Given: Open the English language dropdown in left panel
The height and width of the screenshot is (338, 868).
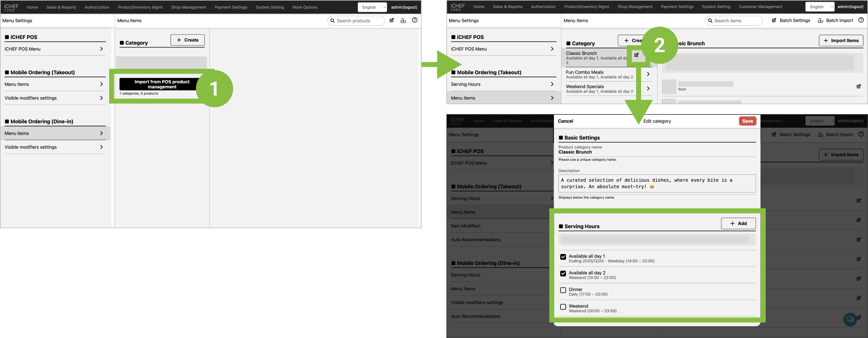Looking at the screenshot, I should (372, 7).
